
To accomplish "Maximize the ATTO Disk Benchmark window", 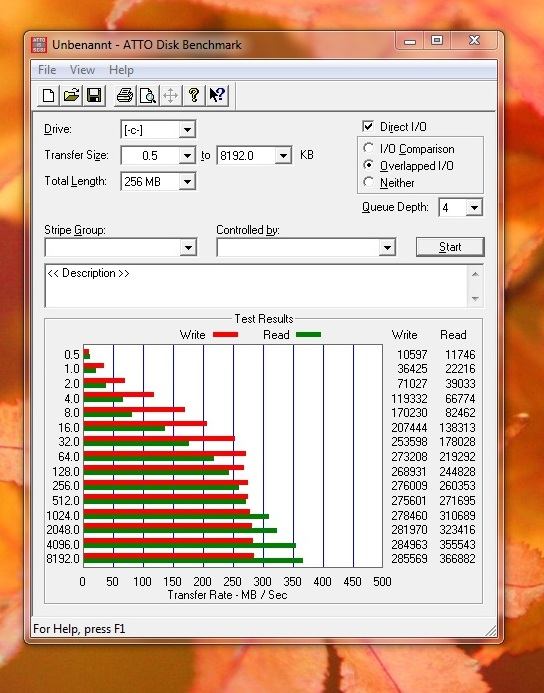I will tap(437, 41).
